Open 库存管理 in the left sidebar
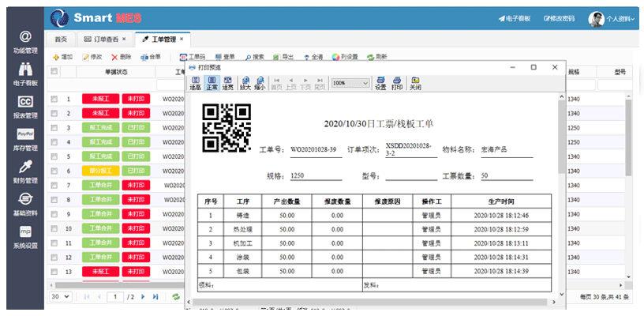The width and height of the screenshot is (644, 316). 25,138
